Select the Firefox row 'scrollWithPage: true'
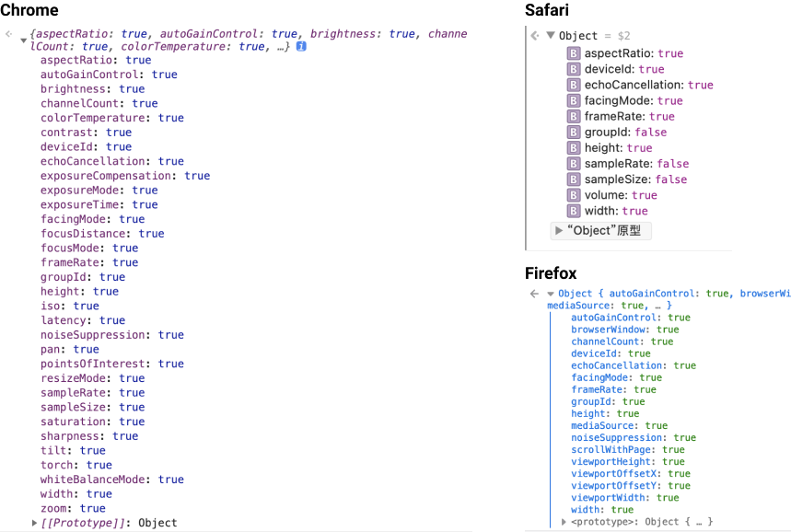The height and width of the screenshot is (532, 791). tap(628, 450)
